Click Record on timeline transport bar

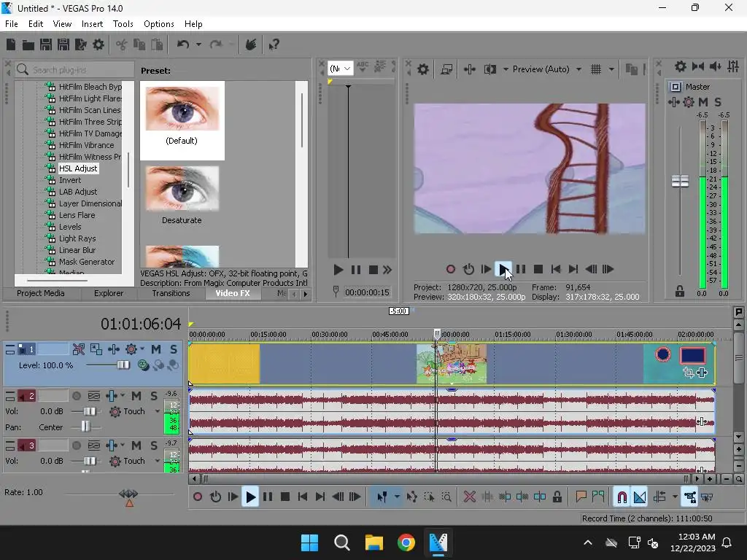(197, 497)
